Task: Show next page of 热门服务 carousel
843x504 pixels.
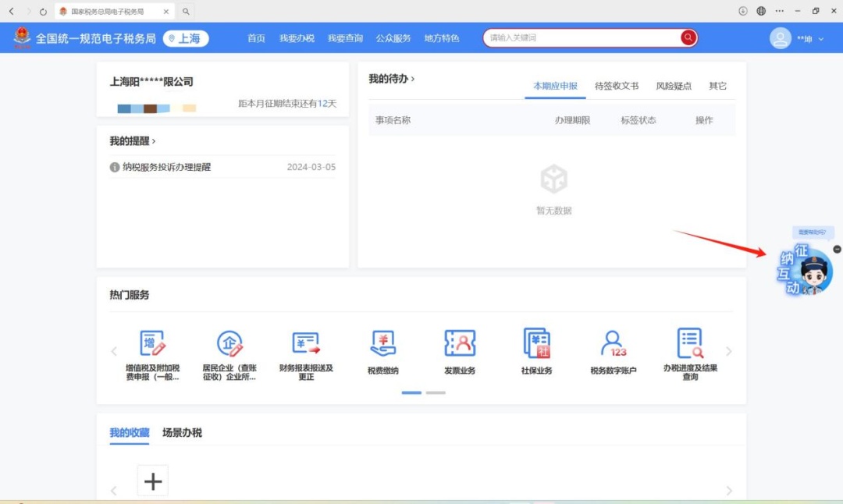Action: click(728, 351)
